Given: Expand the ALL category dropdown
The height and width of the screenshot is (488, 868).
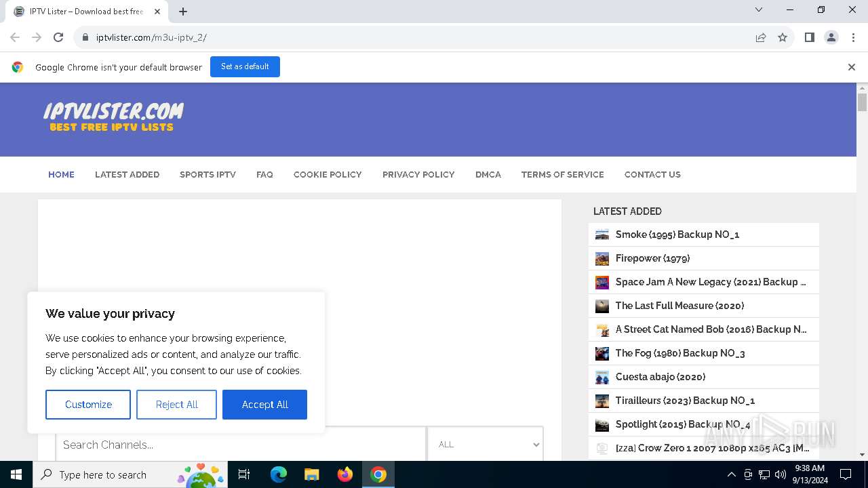Looking at the screenshot, I should [x=486, y=445].
